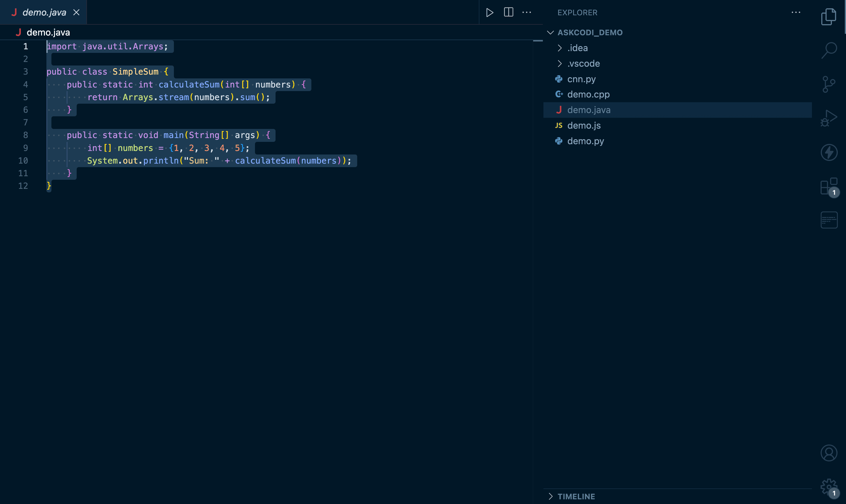The width and height of the screenshot is (846, 504).
Task: Click line number 12 in gutter
Action: 23,186
